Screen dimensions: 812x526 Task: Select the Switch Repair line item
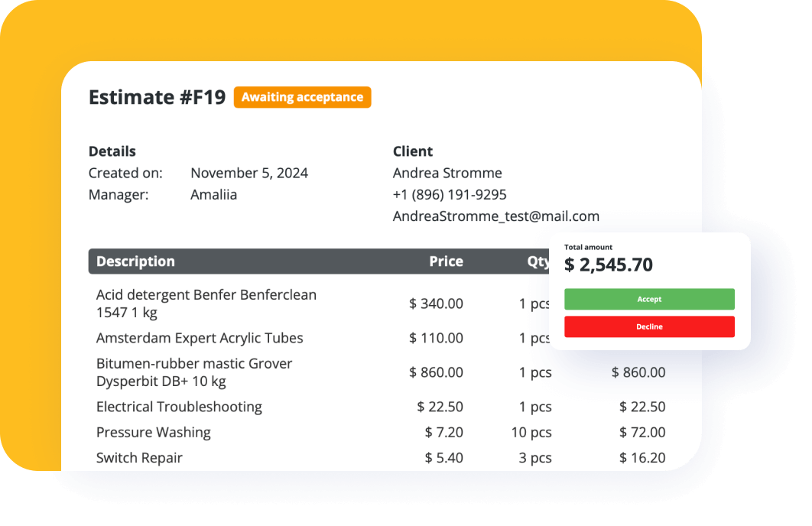click(139, 458)
